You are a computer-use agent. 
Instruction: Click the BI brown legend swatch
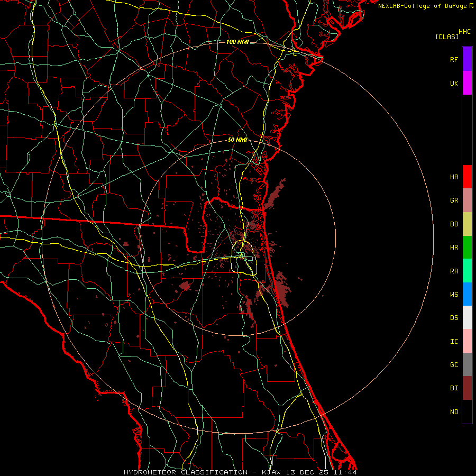click(467, 388)
